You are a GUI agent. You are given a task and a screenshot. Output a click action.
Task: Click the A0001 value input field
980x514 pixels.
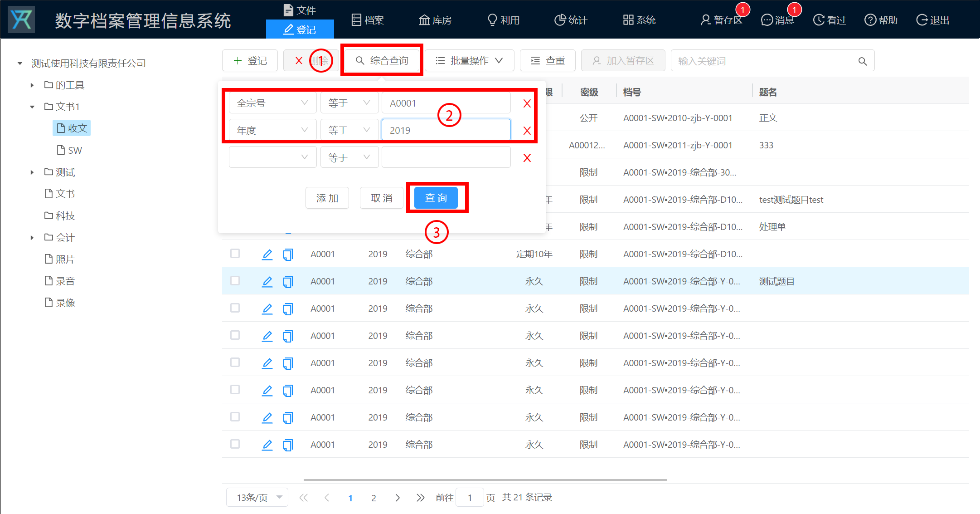(446, 103)
